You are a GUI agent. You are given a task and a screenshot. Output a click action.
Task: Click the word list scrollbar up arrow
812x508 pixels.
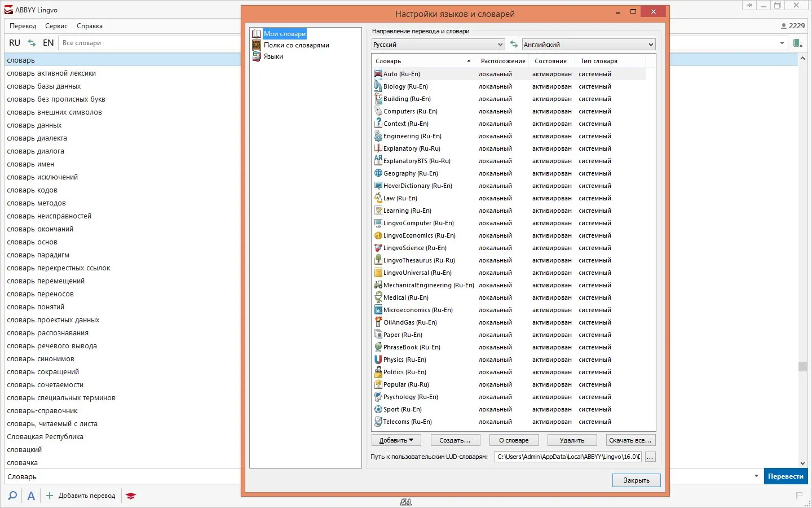(802, 58)
